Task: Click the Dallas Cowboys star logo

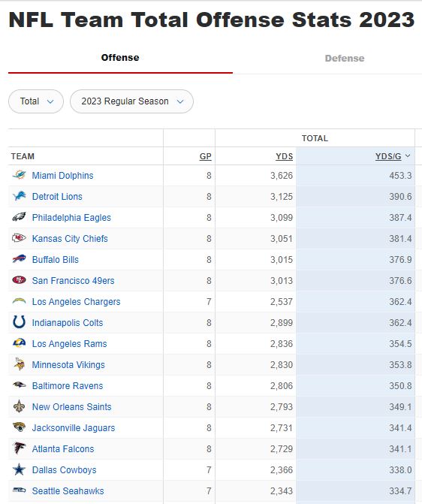Action: click(x=19, y=469)
